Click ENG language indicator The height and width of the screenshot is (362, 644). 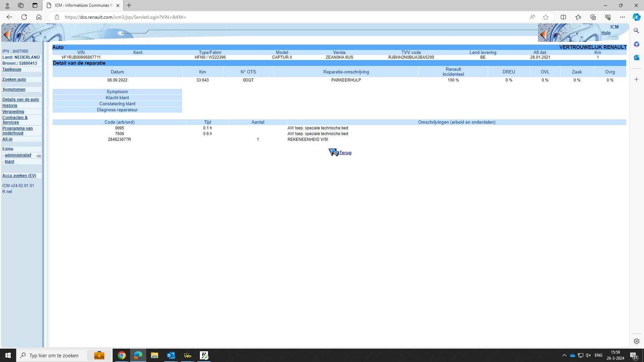tap(598, 355)
